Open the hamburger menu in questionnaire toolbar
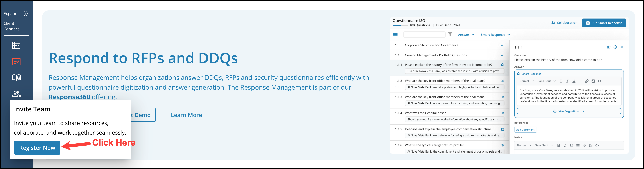644x169 pixels. click(x=395, y=35)
